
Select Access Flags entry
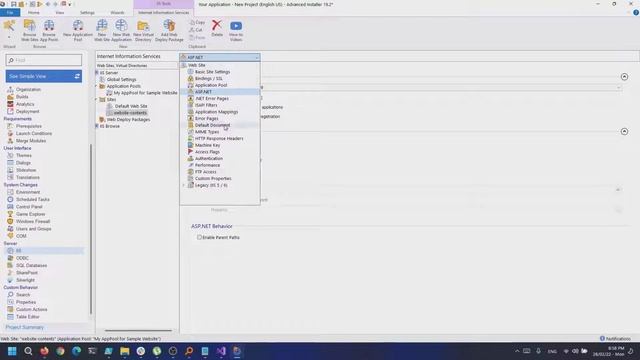coord(207,152)
